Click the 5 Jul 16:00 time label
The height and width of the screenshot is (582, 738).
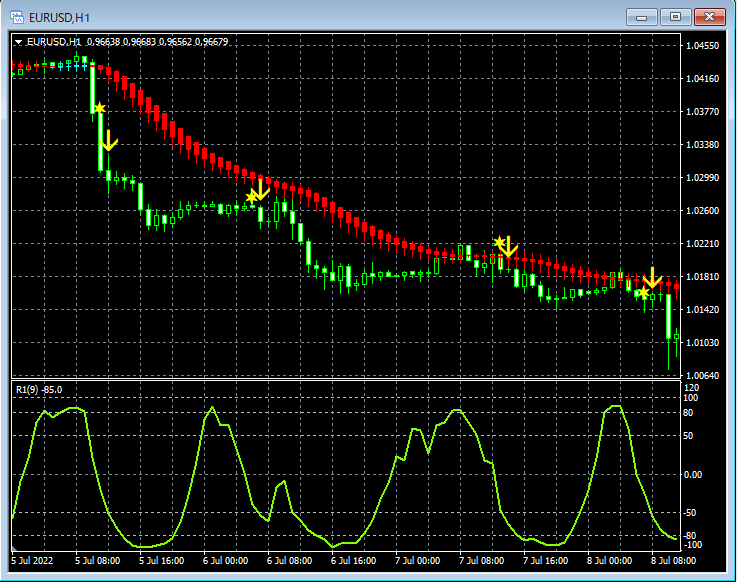(x=161, y=561)
